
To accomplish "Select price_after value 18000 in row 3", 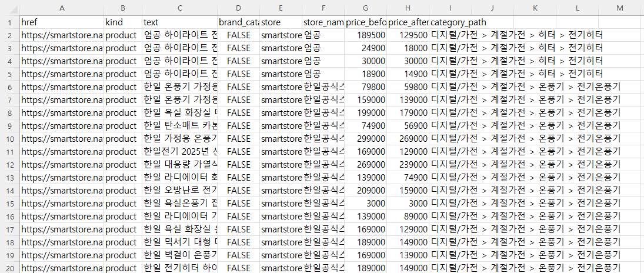I will [x=408, y=48].
